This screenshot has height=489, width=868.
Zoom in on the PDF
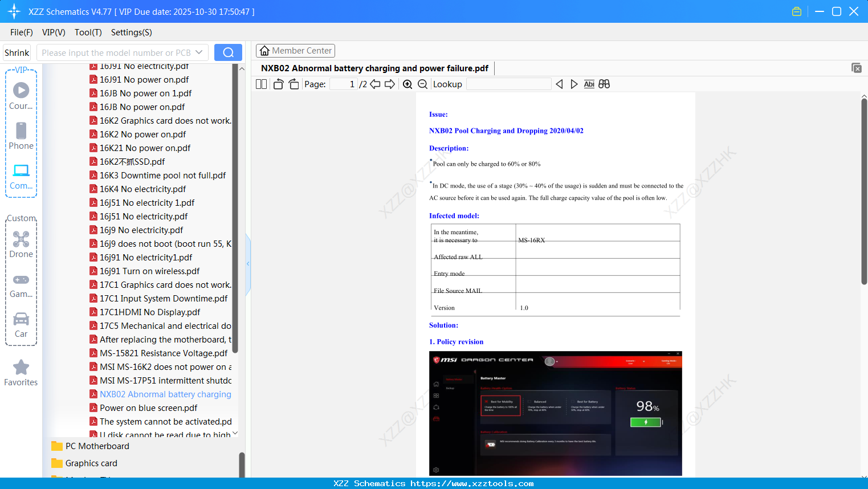(407, 84)
